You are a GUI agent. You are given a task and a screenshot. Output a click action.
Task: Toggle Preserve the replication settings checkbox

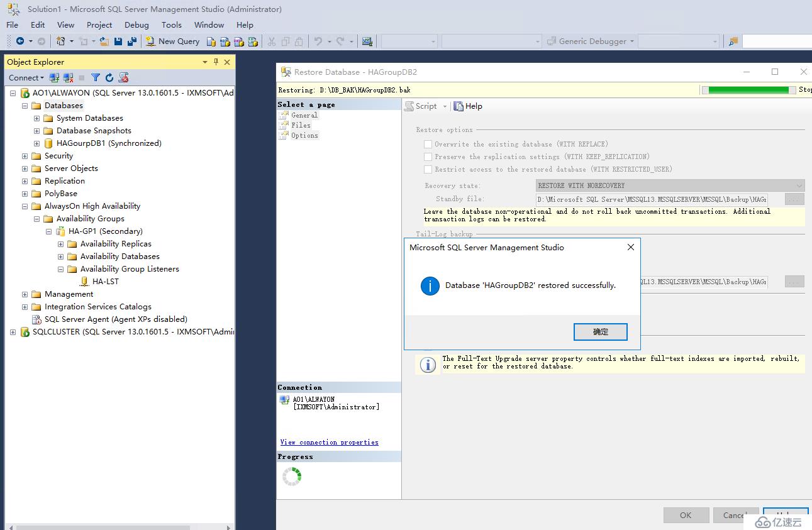428,157
